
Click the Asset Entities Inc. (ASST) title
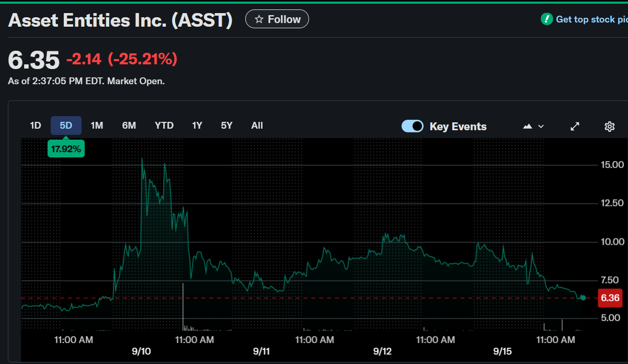coord(120,20)
